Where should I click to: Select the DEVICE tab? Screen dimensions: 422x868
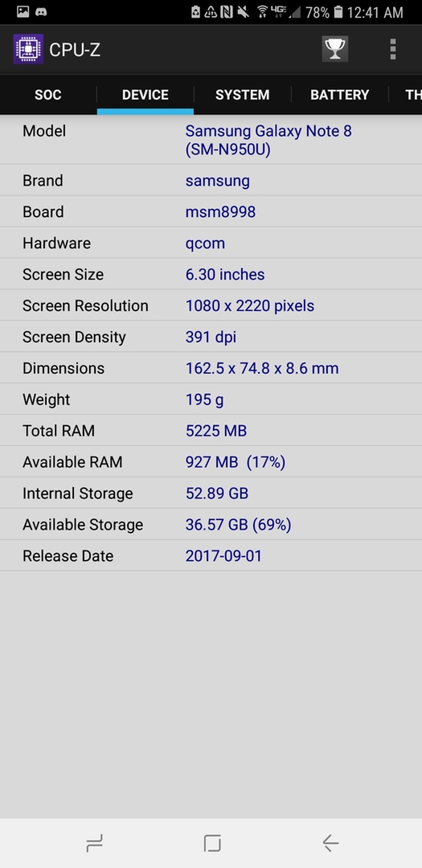point(145,95)
